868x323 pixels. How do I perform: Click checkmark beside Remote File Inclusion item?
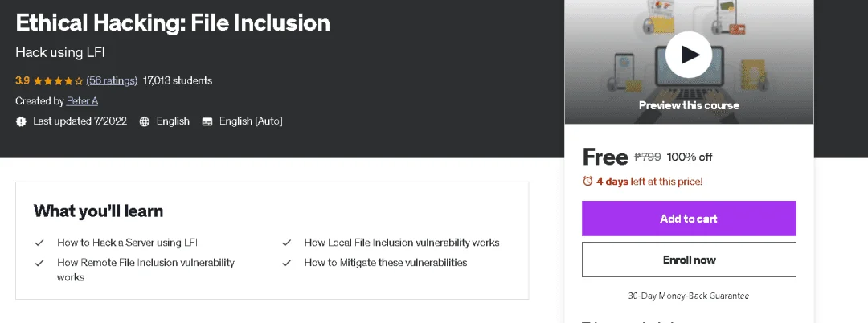click(x=39, y=263)
